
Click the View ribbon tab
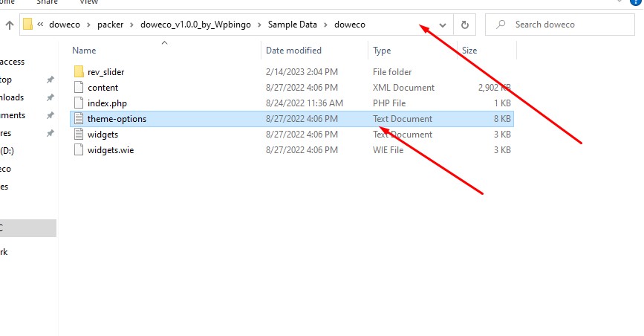(88, 2)
